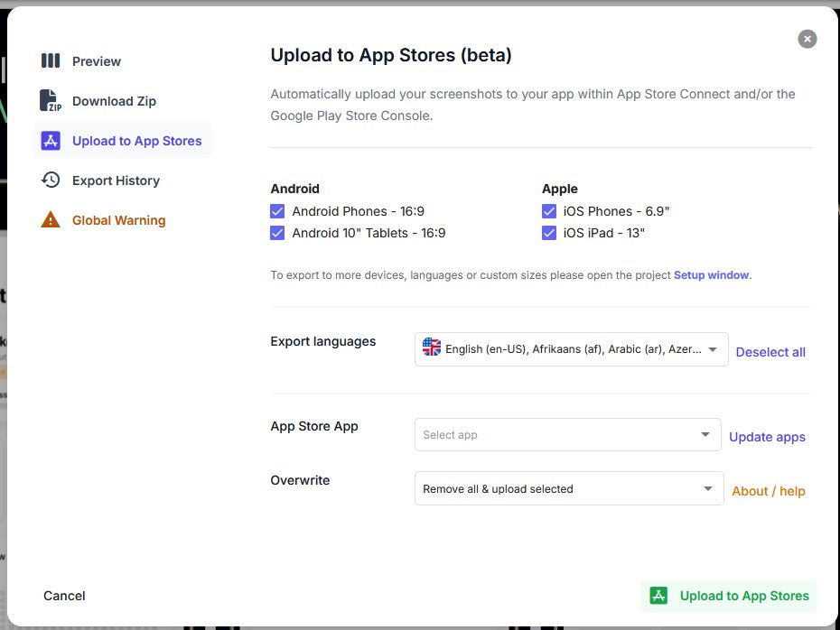840x630 pixels.
Task: Click the Global Warning triangle icon
Action: point(51,220)
